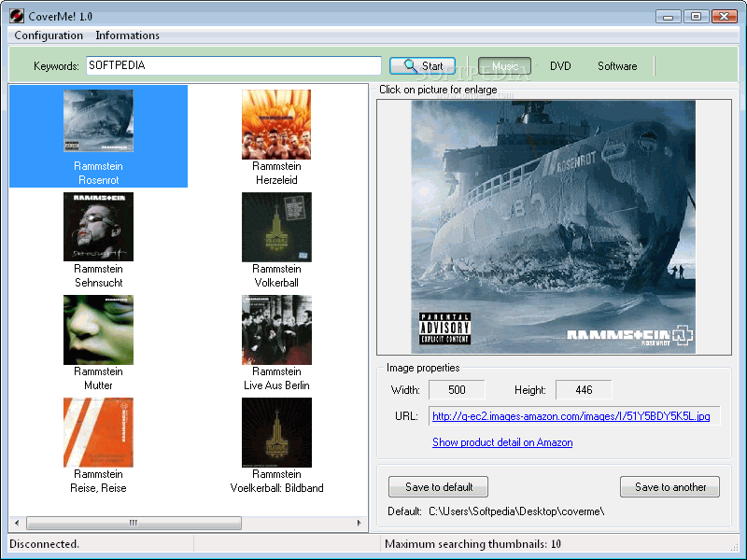Select the Rammstein Volkerball cover thumbnail

pyautogui.click(x=276, y=227)
